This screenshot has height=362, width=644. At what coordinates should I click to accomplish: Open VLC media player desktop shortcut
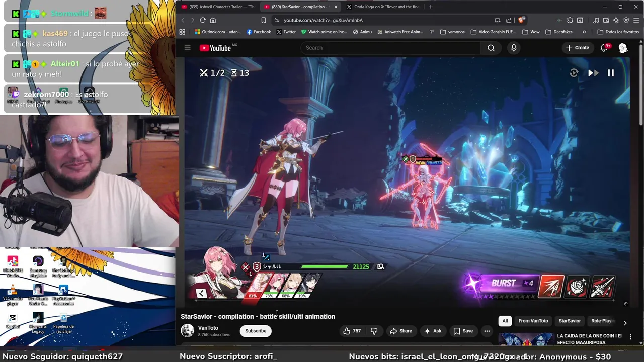[x=13, y=295]
